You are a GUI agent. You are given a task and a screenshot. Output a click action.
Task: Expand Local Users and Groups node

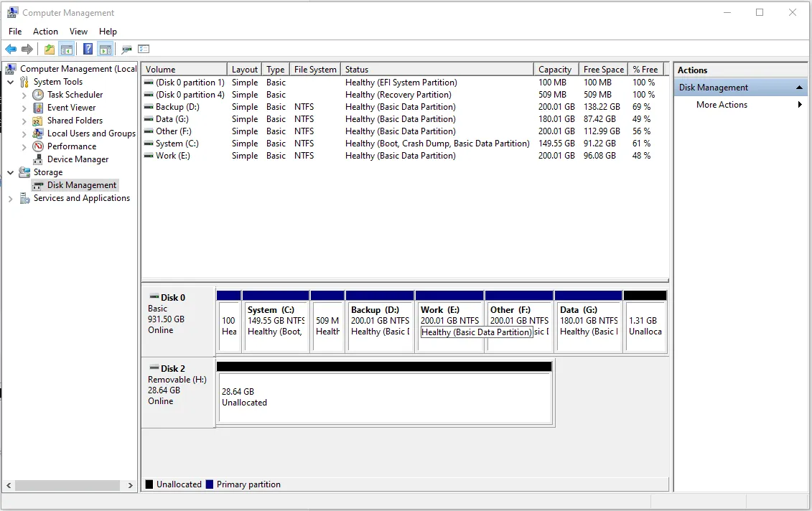point(24,134)
